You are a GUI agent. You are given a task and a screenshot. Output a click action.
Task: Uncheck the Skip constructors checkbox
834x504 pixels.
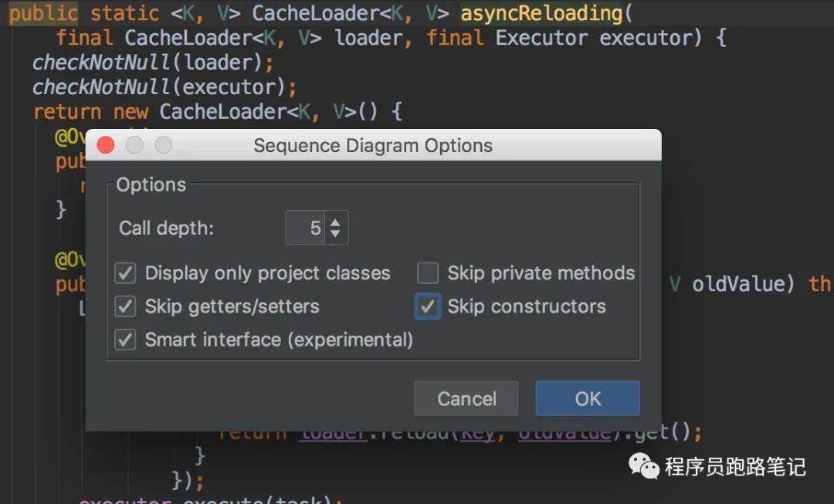point(428,306)
